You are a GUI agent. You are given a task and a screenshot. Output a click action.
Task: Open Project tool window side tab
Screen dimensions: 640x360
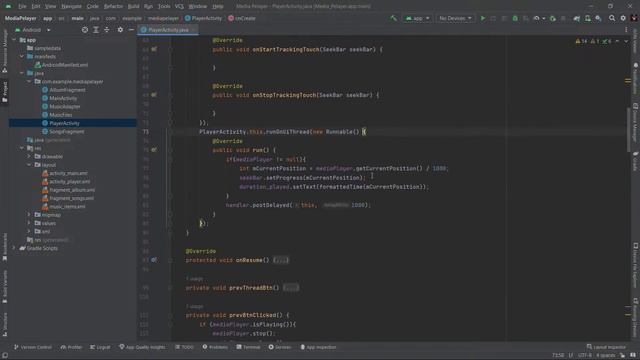[4, 92]
